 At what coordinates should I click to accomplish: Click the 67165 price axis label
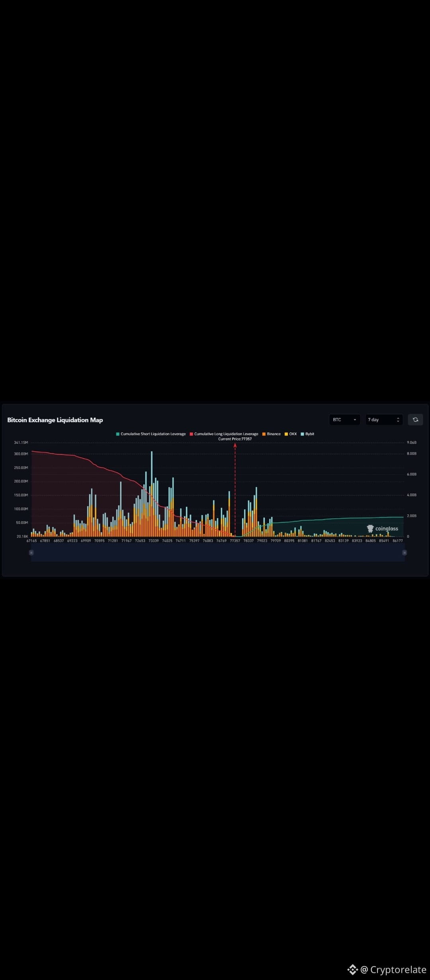31,541
